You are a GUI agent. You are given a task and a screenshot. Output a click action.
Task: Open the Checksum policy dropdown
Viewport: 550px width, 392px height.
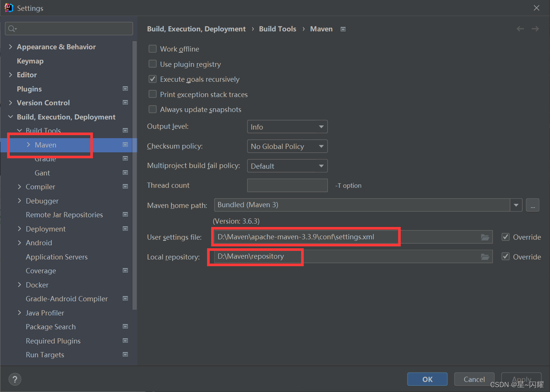pos(287,146)
